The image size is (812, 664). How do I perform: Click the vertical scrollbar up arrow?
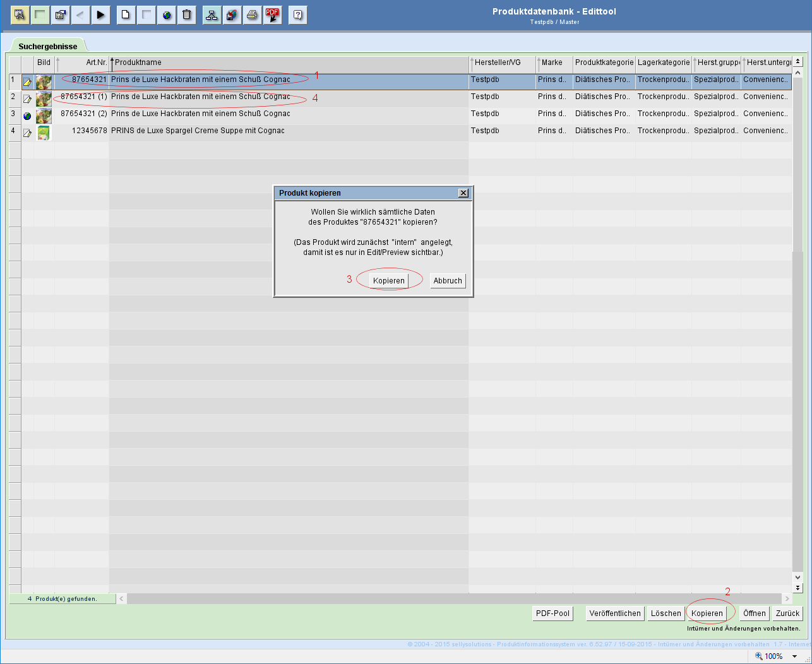coord(797,73)
